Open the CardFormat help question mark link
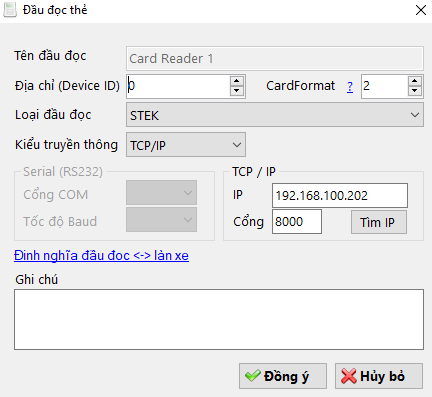This screenshot has height=397, width=432. tap(350, 87)
